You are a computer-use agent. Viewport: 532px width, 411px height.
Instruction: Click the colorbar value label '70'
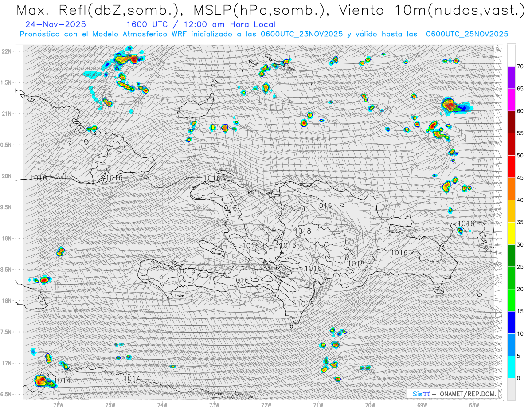tap(520, 67)
